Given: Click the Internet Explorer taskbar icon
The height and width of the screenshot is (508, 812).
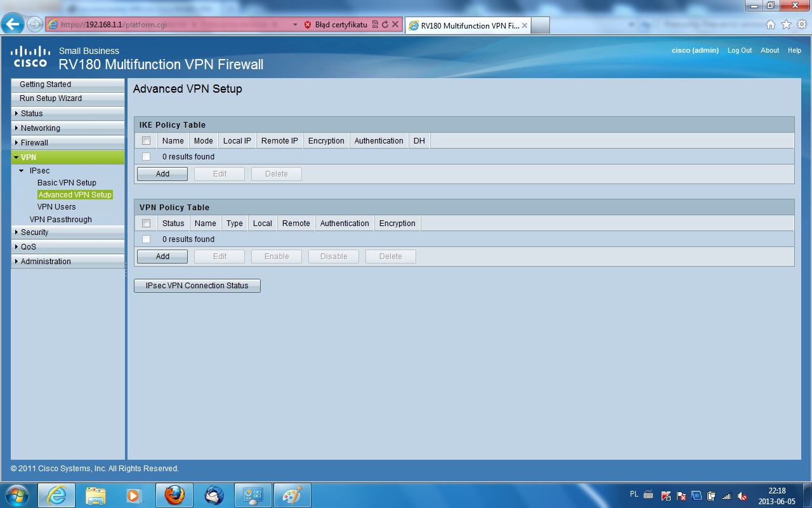Looking at the screenshot, I should tap(56, 495).
